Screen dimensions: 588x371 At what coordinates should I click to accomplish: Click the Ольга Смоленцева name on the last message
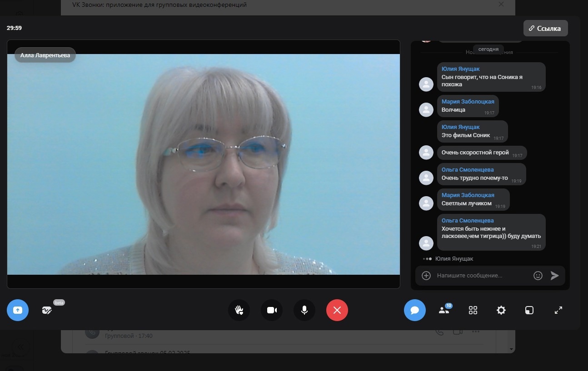tap(468, 221)
